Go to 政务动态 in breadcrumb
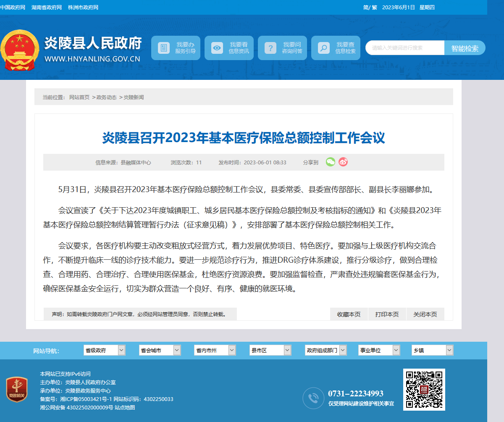Viewport: 504px width, 422px height. [x=107, y=97]
